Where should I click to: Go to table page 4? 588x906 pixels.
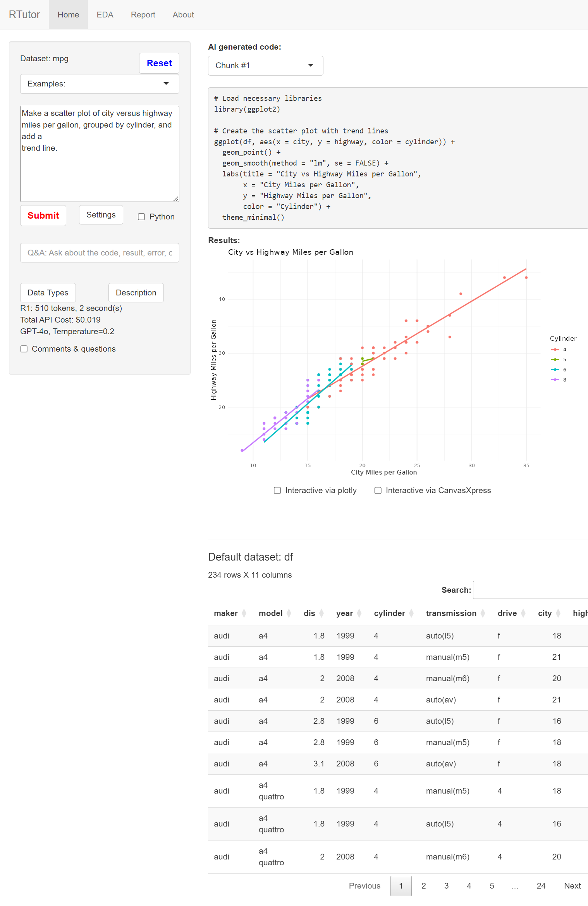(469, 886)
